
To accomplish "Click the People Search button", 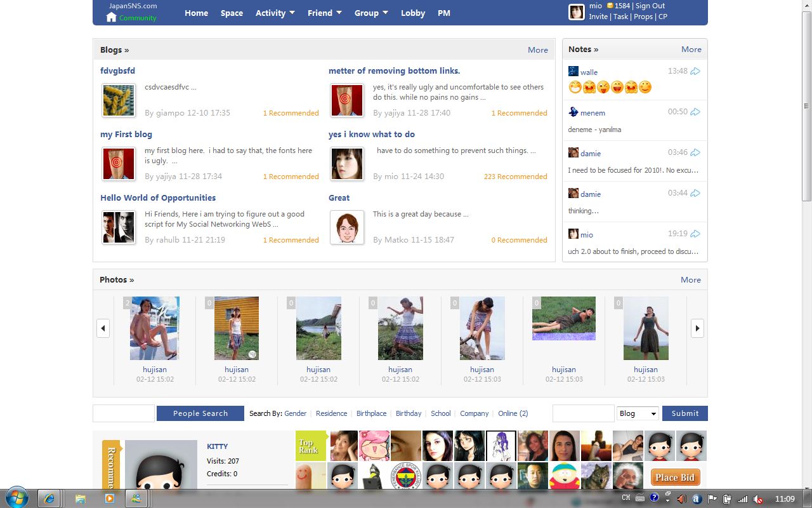I will tap(200, 413).
